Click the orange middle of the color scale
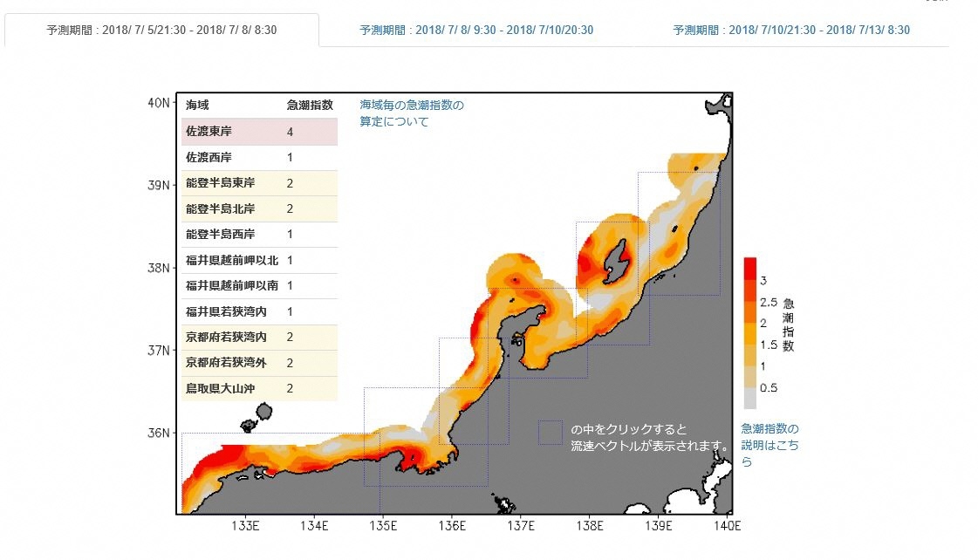978x560 pixels. click(x=749, y=333)
